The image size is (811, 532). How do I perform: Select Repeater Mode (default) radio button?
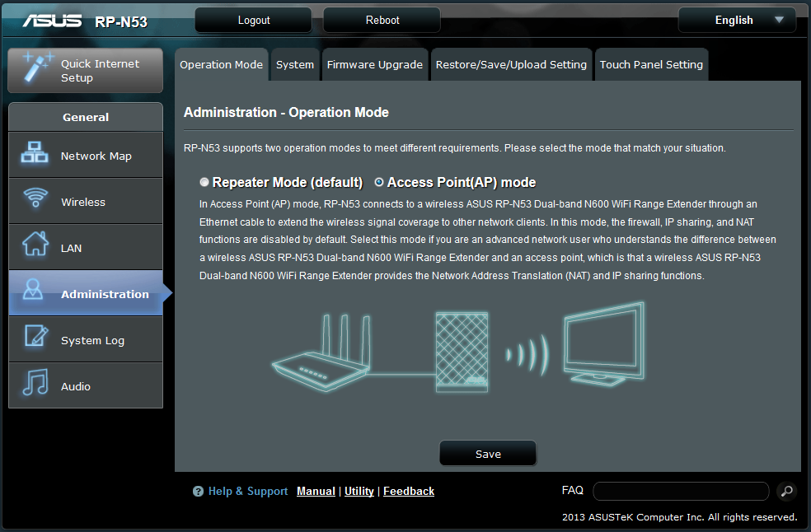(204, 183)
